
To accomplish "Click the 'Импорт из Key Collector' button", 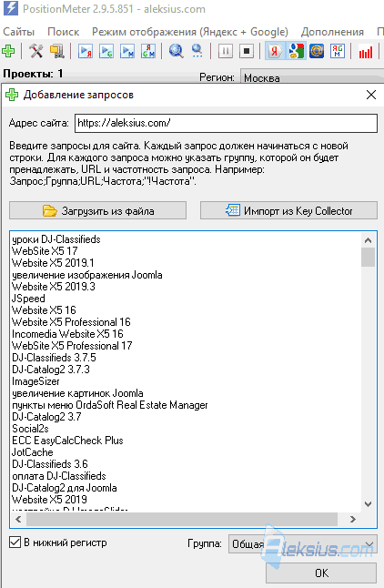I will pyautogui.click(x=288, y=211).
